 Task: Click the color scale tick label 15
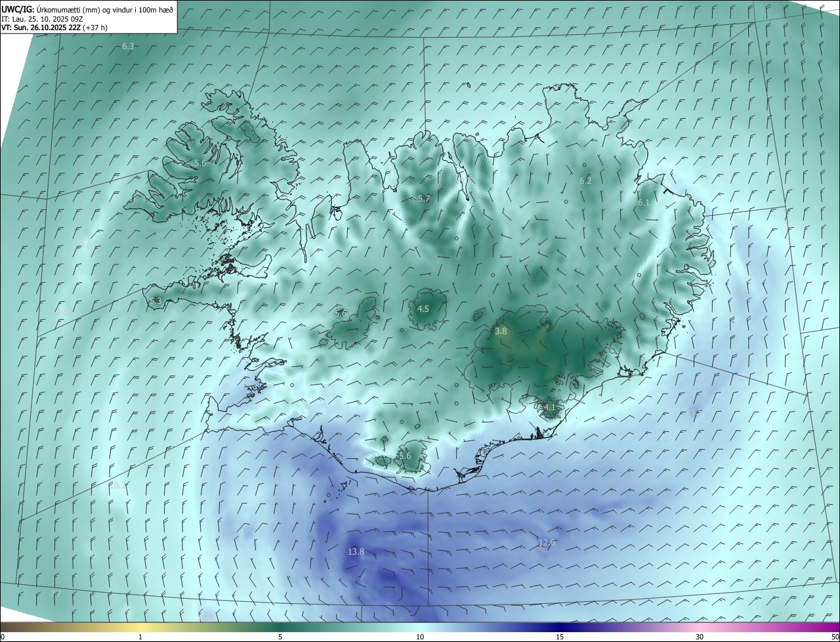click(560, 637)
